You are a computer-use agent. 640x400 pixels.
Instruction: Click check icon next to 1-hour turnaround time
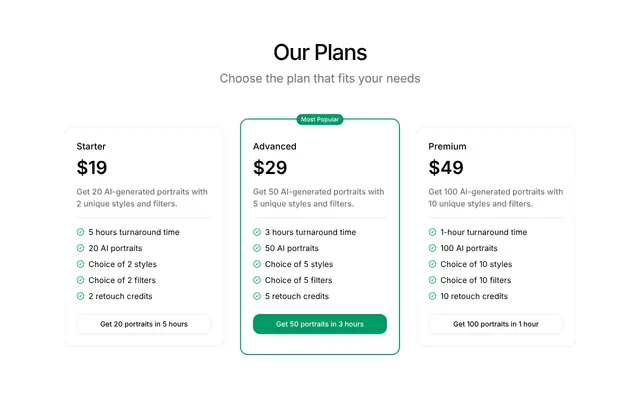(x=432, y=232)
